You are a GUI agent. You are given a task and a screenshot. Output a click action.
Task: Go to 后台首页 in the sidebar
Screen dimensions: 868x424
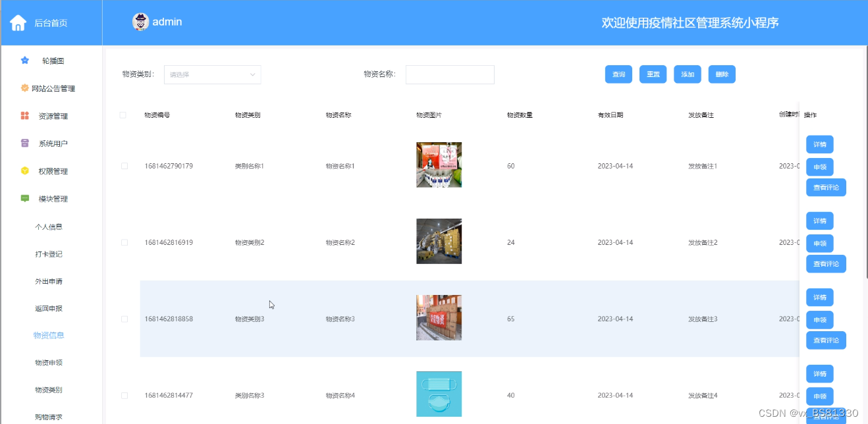[51, 23]
